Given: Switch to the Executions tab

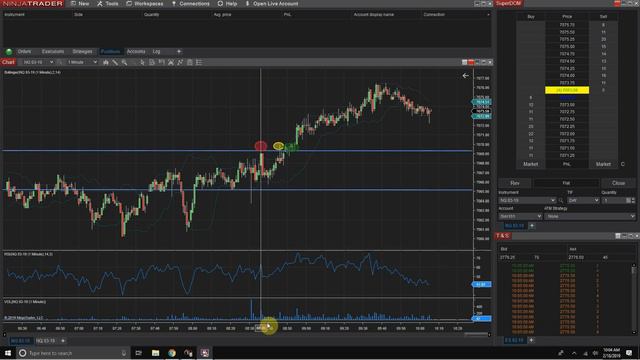Looking at the screenshot, I should pos(53,51).
